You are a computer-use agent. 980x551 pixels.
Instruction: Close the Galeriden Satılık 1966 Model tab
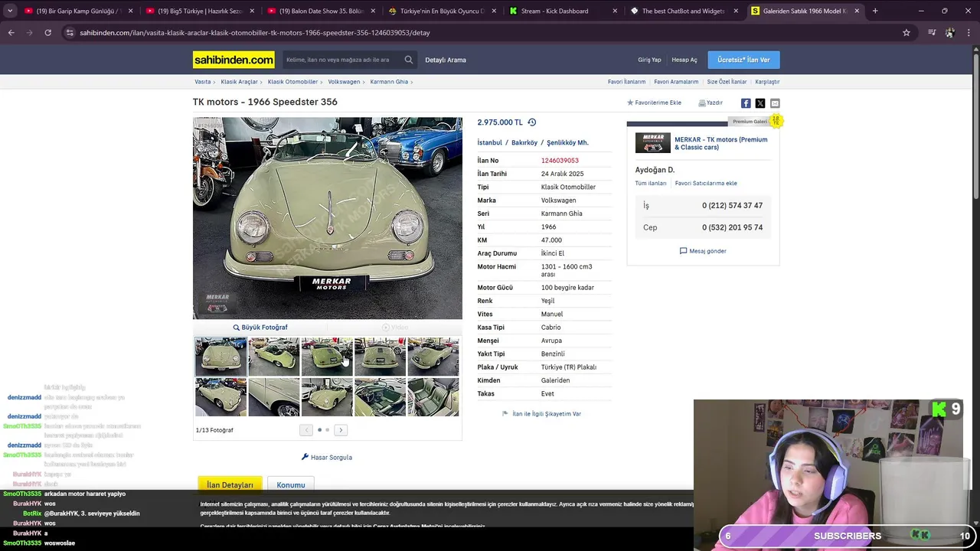[x=857, y=11]
